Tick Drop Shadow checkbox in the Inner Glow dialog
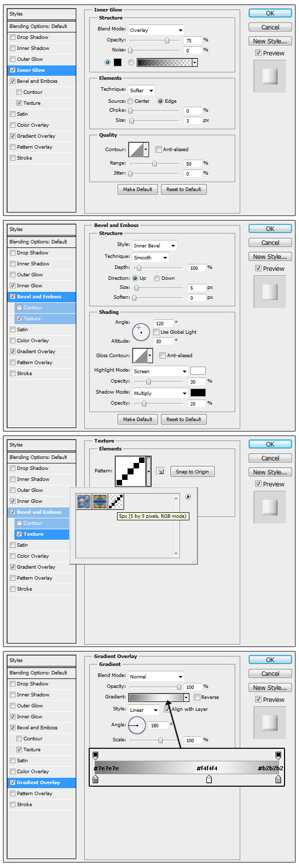 (12, 37)
